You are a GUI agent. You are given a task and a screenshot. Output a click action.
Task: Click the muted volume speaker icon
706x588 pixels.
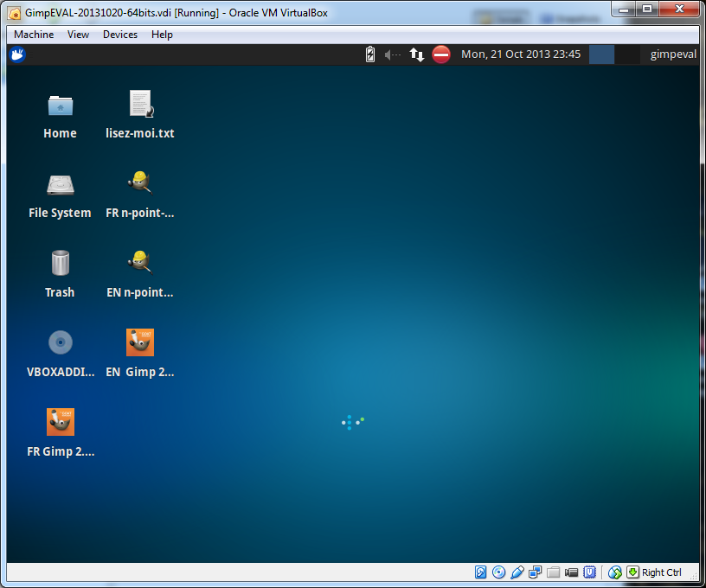[392, 54]
